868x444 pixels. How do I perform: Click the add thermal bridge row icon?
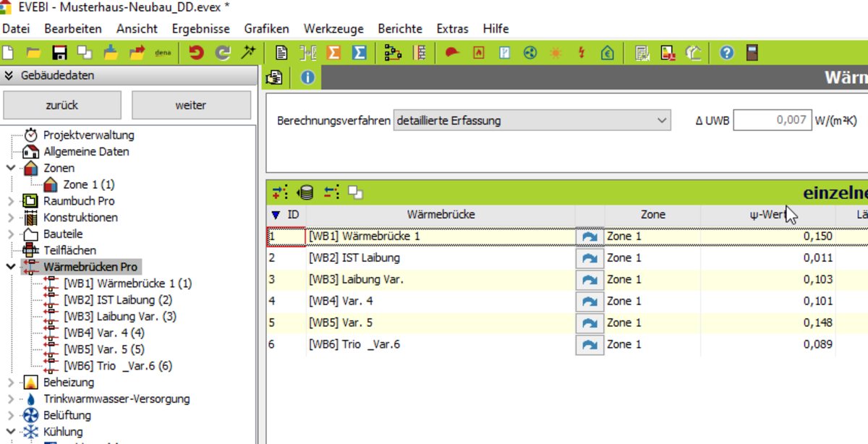coord(280,192)
